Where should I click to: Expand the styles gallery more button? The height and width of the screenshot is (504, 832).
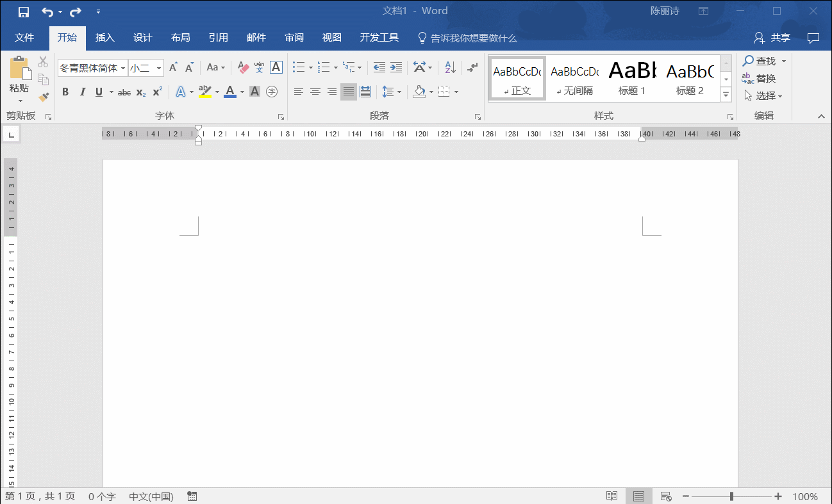click(x=726, y=94)
